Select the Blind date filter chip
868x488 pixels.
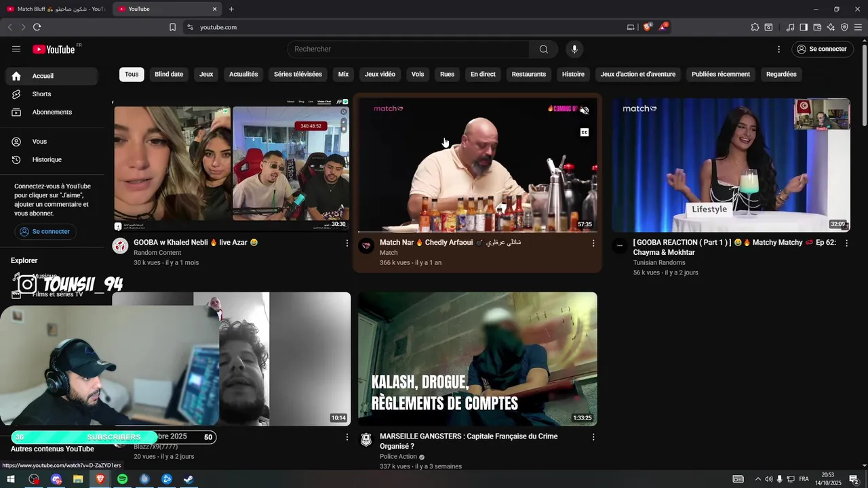[x=169, y=74]
